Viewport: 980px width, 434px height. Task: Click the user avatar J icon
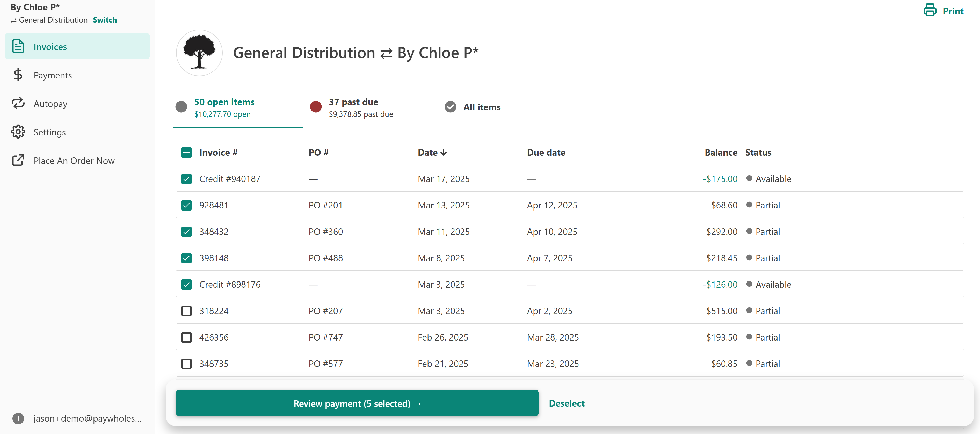click(x=18, y=418)
